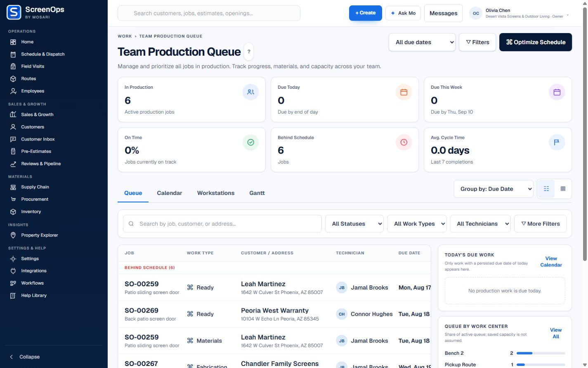The height and width of the screenshot is (368, 588).
Task: Click the Optimize Schedule button
Action: 536,42
